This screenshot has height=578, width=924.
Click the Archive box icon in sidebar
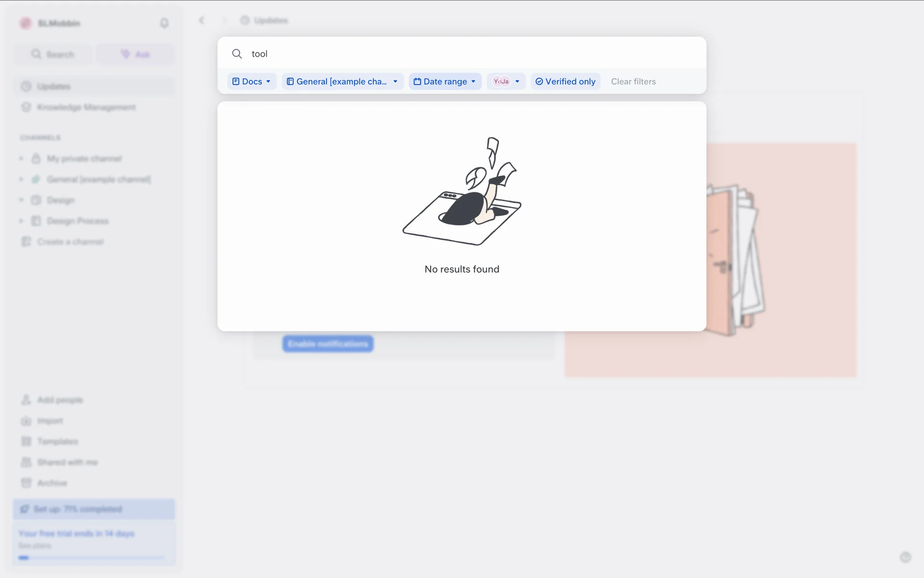26,483
